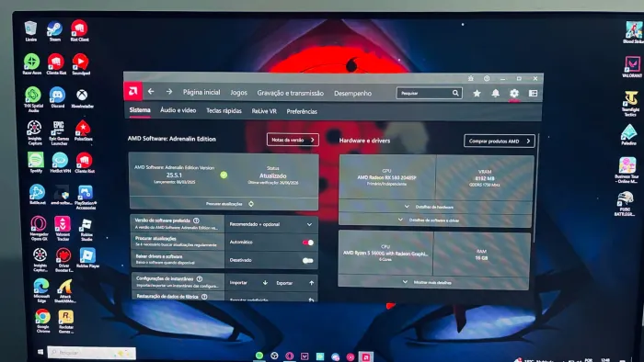Click the bug report icon in title bar
The width and height of the screenshot is (644, 362).
[471, 78]
